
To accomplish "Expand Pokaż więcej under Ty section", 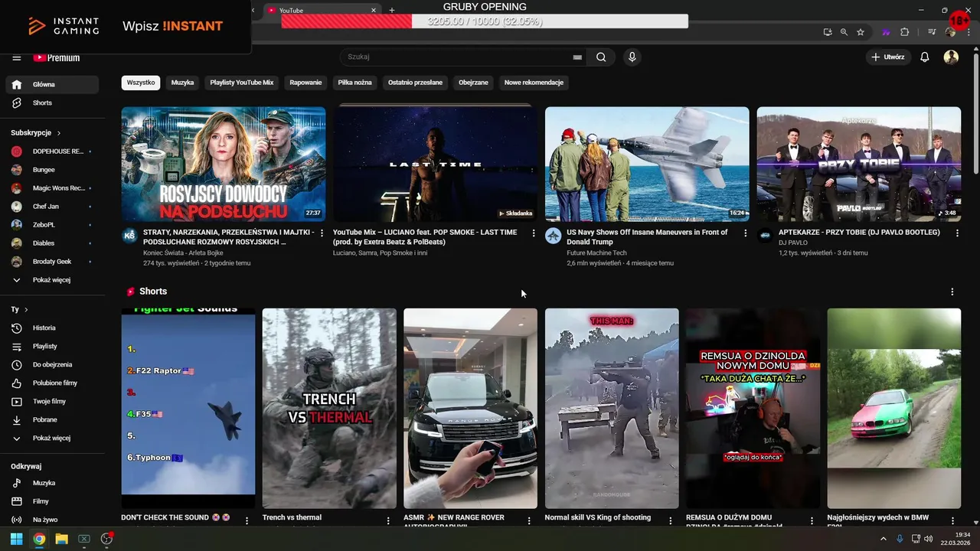I will coord(52,439).
